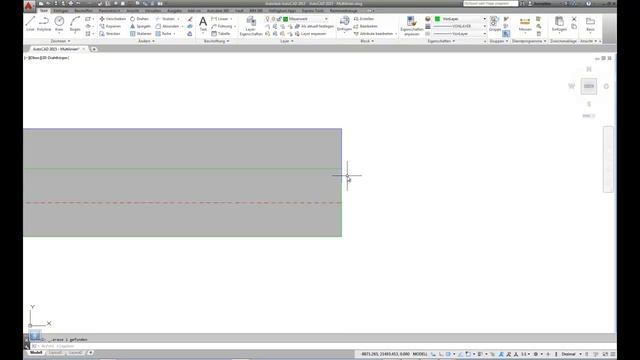Switch to the Verwalten ribbon tab
The width and height of the screenshot is (640, 360).
point(153,11)
